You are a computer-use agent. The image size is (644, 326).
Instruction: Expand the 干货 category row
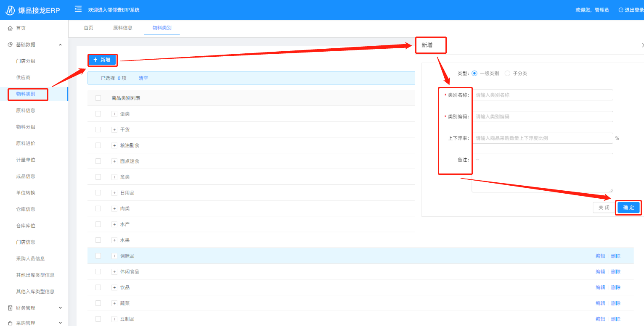click(x=114, y=129)
